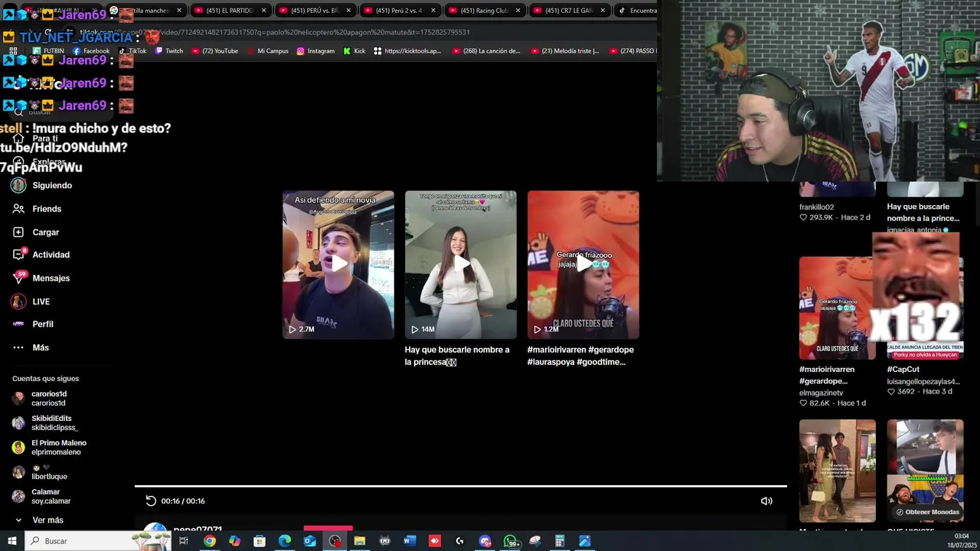Open the Más menu
Viewport: 980px width, 551px height.
pyautogui.click(x=41, y=347)
